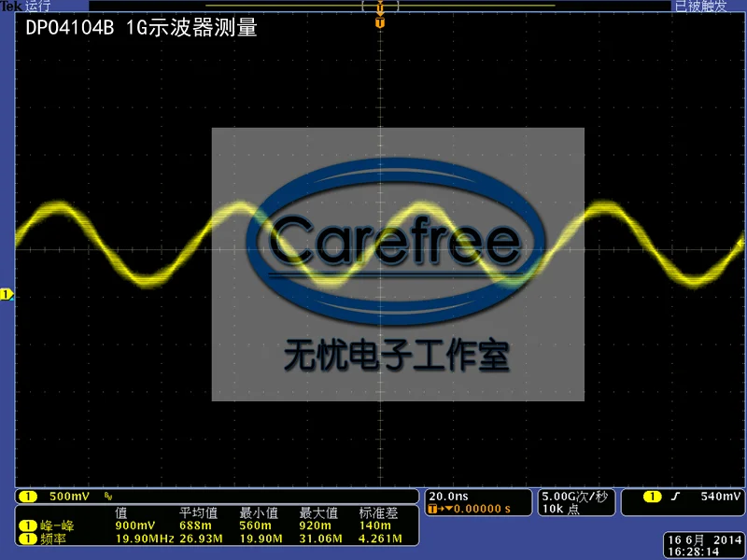Screen dimensions: 747x560
Task: Click the orange T icon before 0.00000 s
Action: pos(432,509)
